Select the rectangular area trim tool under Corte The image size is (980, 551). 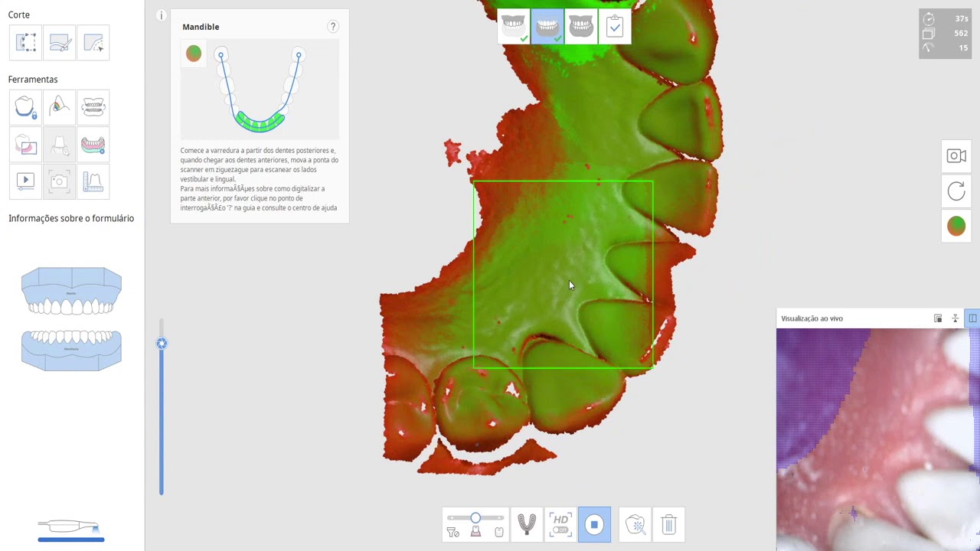pyautogui.click(x=25, y=43)
